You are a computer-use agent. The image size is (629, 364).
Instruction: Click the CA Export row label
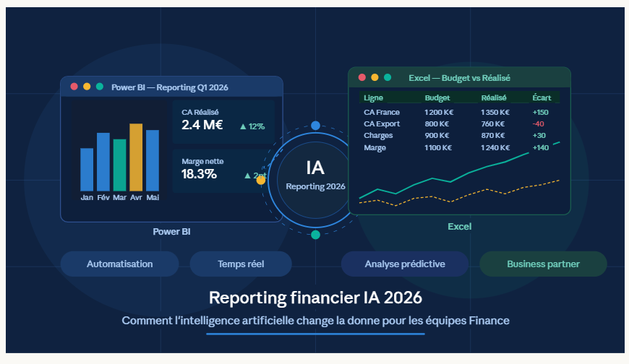click(x=382, y=124)
